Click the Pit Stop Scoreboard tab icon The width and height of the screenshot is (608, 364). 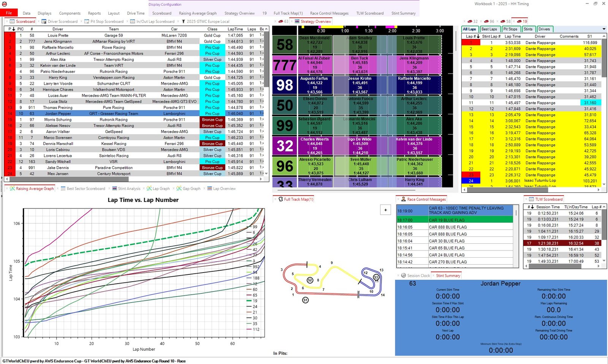(87, 22)
